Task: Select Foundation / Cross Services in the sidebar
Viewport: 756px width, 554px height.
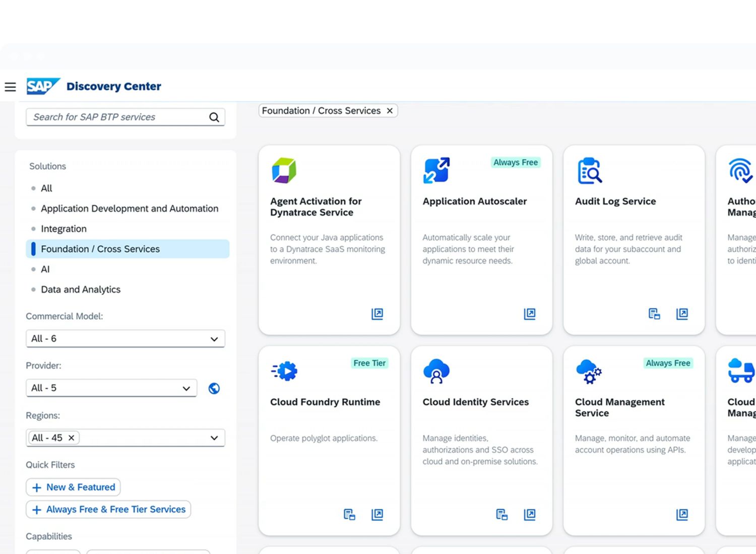Action: [128, 249]
